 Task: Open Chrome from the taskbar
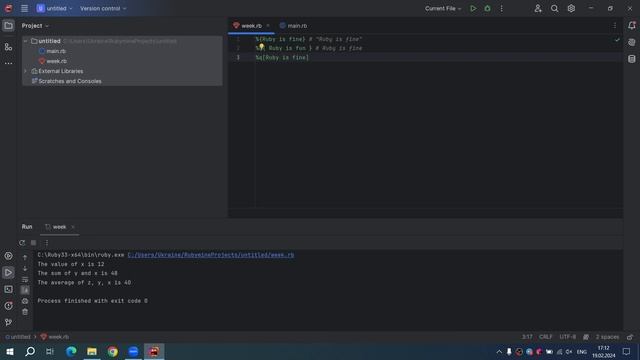pyautogui.click(x=113, y=351)
